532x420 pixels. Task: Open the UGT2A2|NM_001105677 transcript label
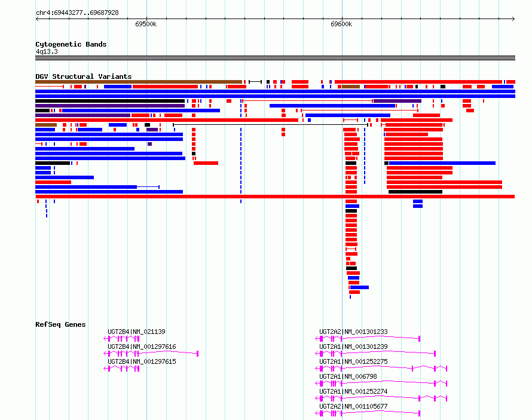click(353, 406)
